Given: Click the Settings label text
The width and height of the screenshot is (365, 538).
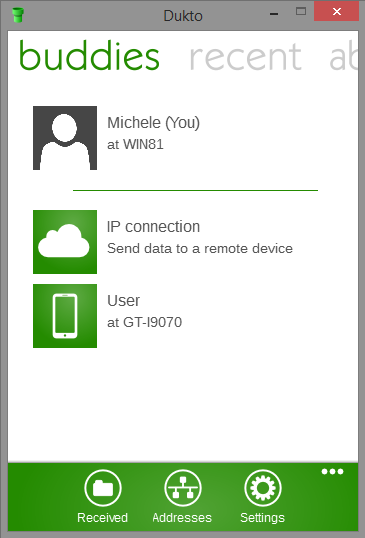Looking at the screenshot, I should (262, 517).
